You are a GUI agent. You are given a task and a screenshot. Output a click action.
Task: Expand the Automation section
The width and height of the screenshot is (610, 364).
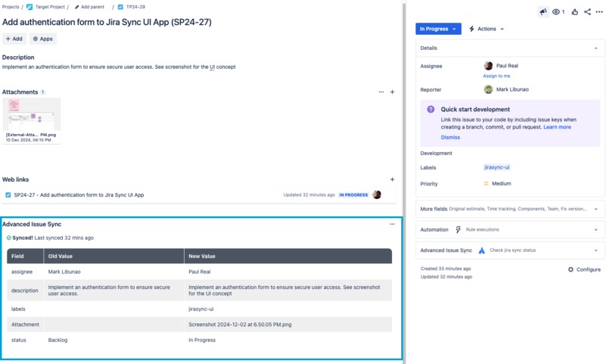click(510, 229)
